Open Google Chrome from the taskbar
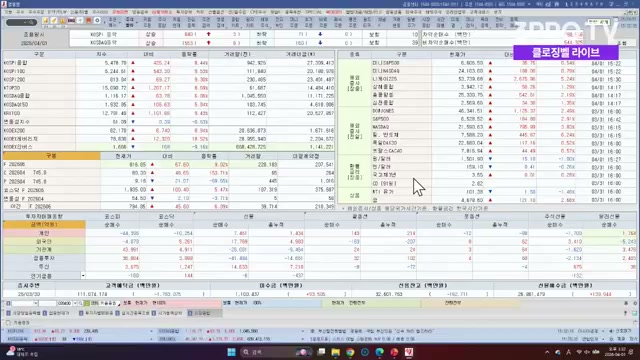Image resolution: width=640 pixels, height=360 pixels. (x=350, y=352)
